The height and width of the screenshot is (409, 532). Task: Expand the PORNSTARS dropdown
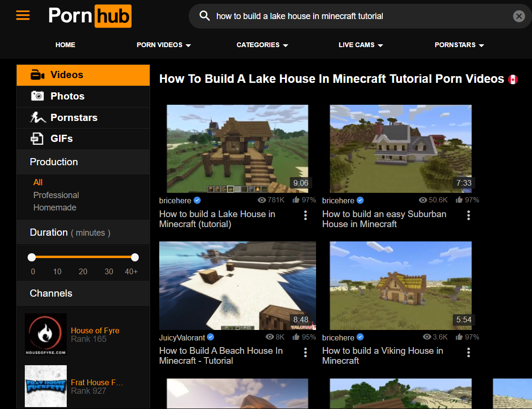pos(460,45)
